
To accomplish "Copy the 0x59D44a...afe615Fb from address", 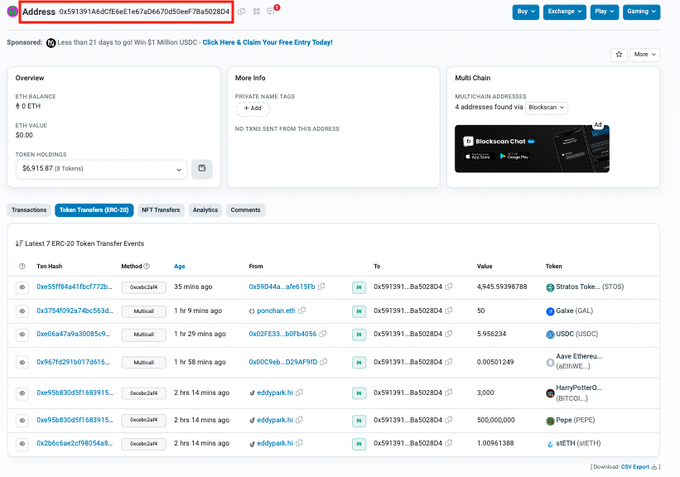I will click(321, 287).
